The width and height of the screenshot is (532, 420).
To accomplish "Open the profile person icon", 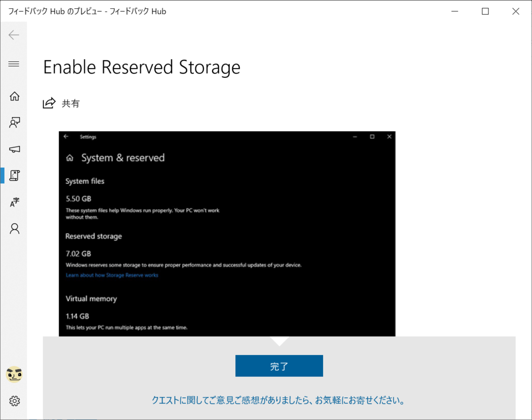I will click(x=14, y=229).
